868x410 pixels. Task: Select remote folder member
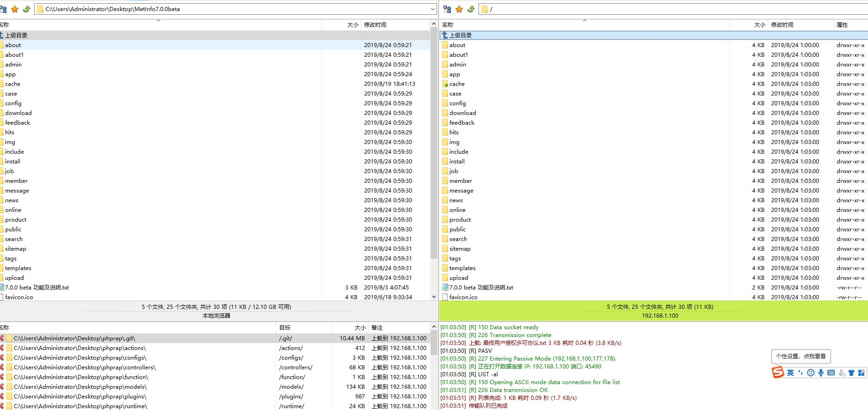pos(461,181)
